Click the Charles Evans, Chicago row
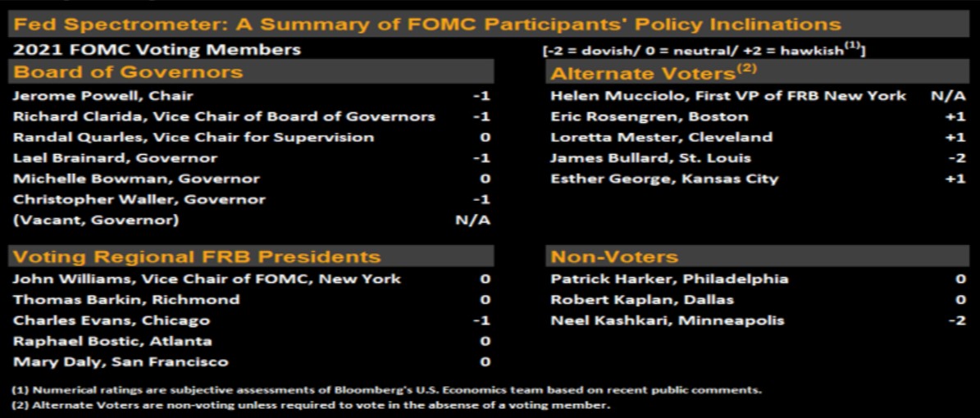980x418 pixels. coord(112,320)
